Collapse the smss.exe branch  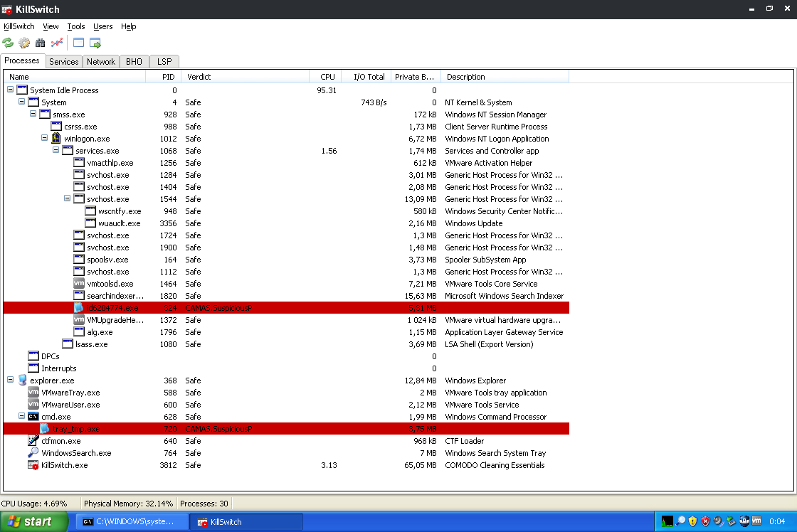click(33, 114)
